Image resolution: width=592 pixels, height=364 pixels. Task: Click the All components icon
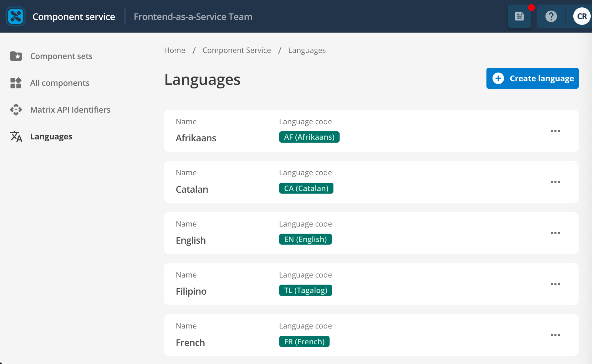click(16, 83)
